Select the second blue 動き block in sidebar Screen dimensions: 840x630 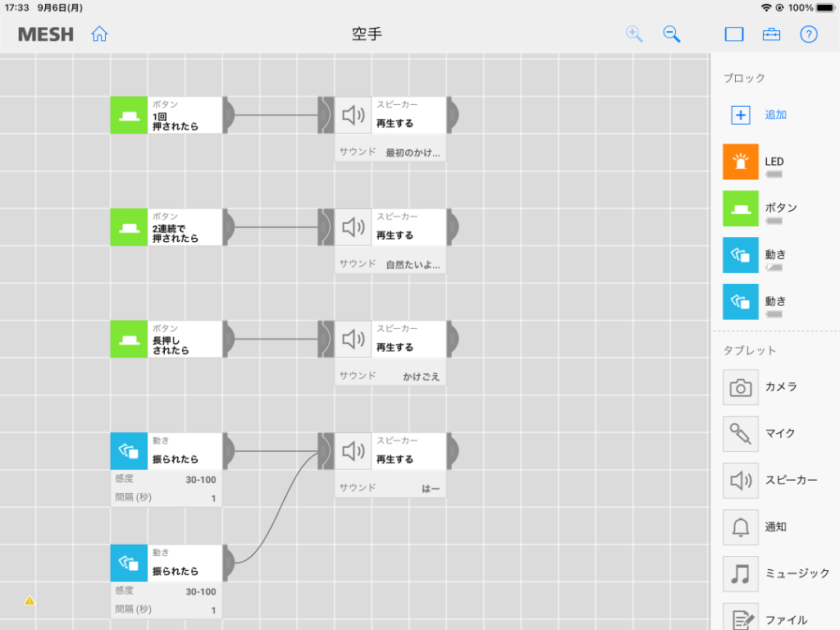(x=741, y=302)
